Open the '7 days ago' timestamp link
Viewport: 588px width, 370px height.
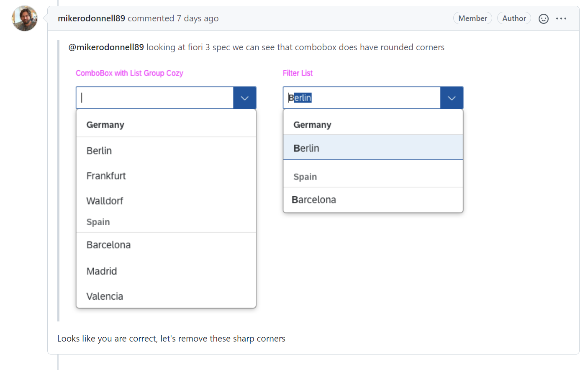pos(196,18)
